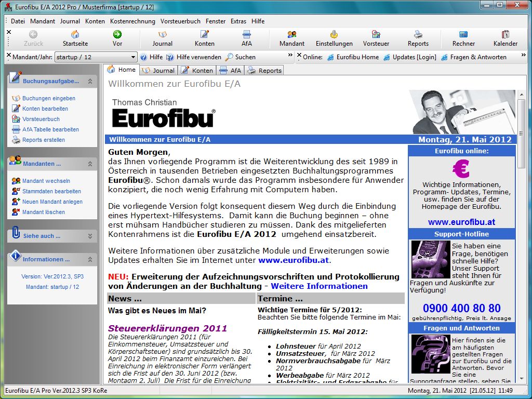Open the Mandant menu
This screenshot has height=399, width=532.
coord(43,21)
